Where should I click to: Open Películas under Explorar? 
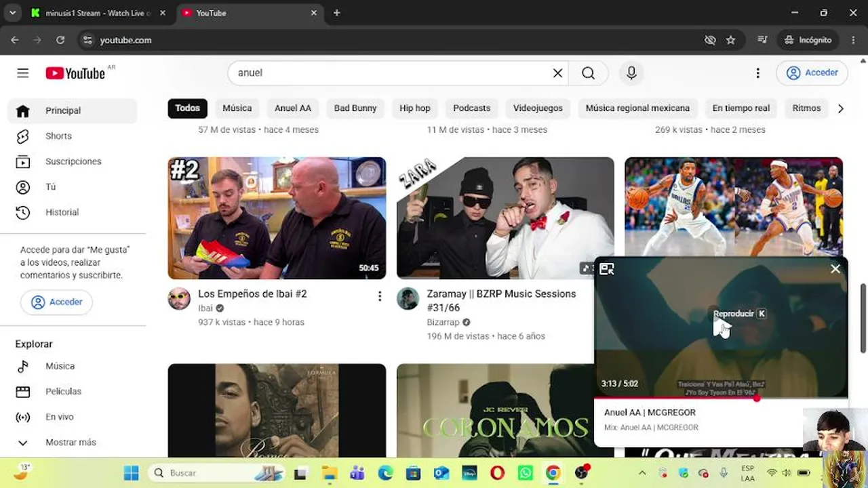pyautogui.click(x=73, y=392)
